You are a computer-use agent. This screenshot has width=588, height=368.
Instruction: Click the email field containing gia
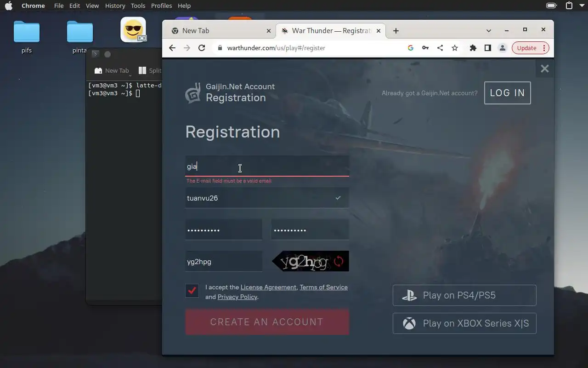point(267,166)
